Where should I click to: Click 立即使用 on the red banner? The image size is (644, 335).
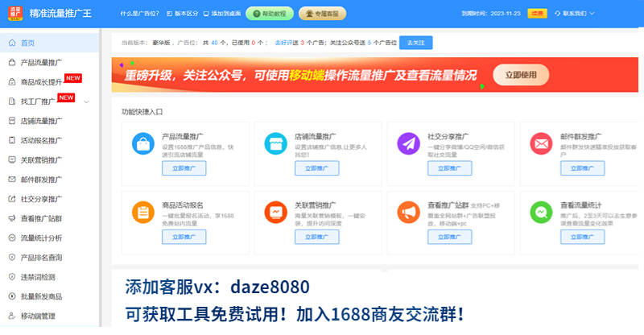[521, 75]
